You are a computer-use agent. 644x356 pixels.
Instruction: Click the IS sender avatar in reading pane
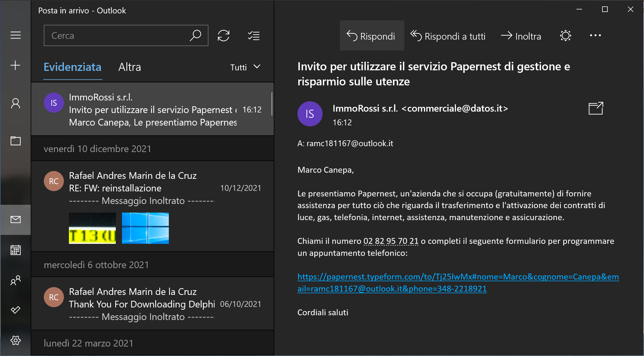point(310,114)
